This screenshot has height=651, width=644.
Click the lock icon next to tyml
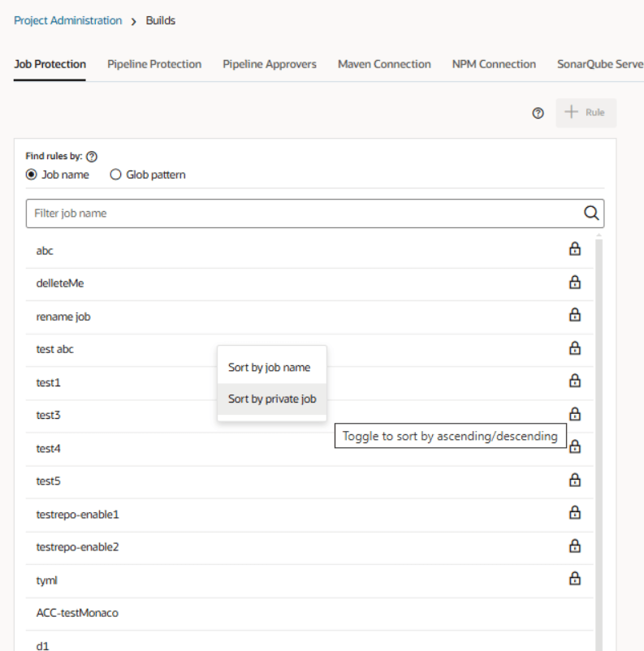pyautogui.click(x=575, y=579)
